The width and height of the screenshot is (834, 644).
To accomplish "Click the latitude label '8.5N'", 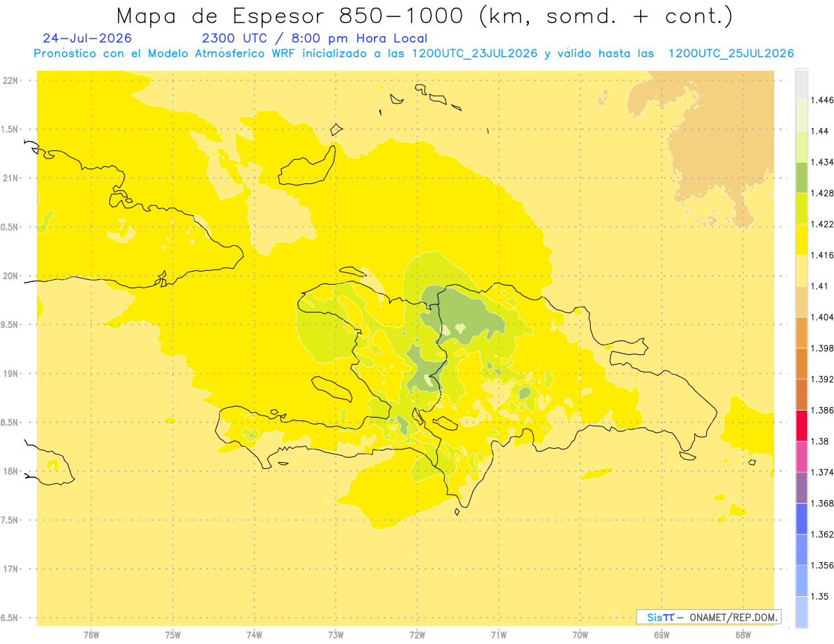I will click(10, 422).
